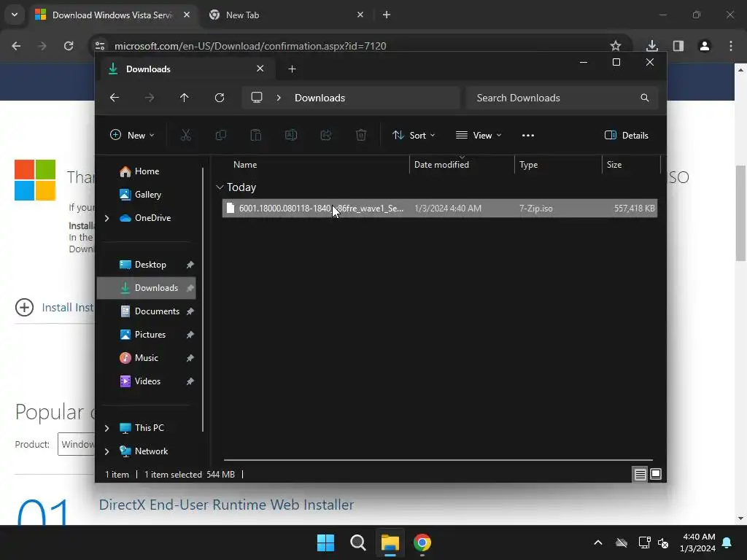Image resolution: width=747 pixels, height=560 pixels.
Task: Click the DirectX End-User Runtime Web Installer link
Action: click(x=226, y=505)
